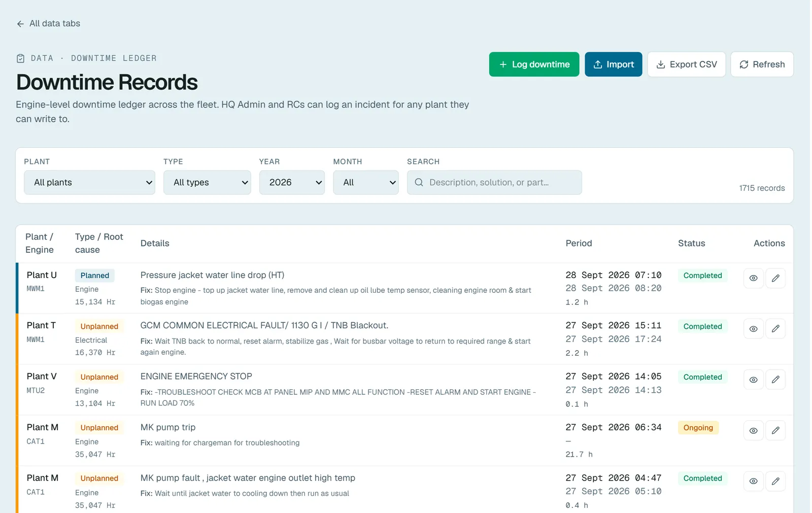Go back to All data tabs

[48, 23]
